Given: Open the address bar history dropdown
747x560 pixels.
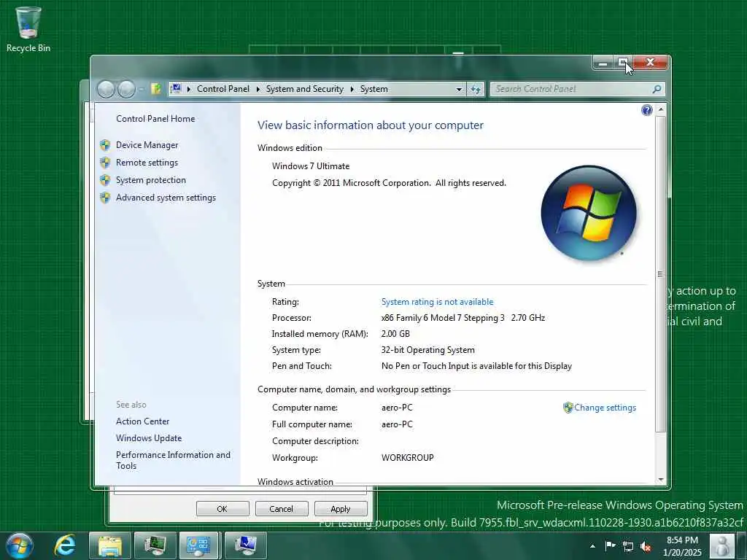Looking at the screenshot, I should point(459,89).
